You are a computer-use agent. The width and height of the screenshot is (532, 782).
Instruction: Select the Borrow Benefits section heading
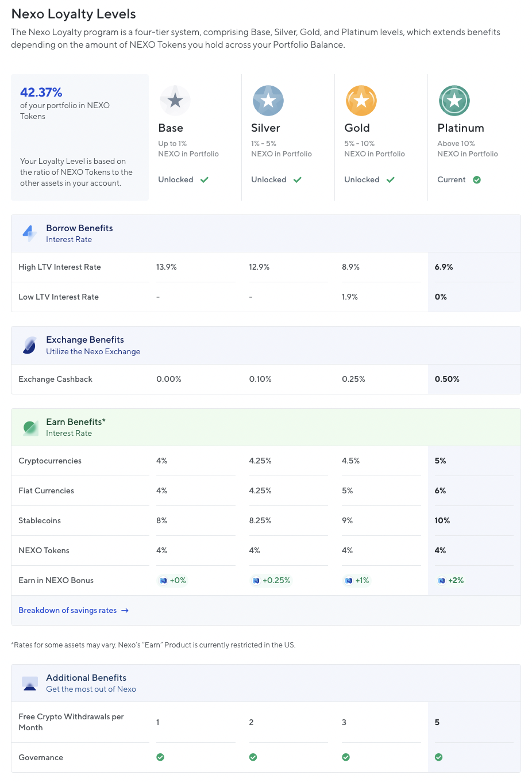(x=79, y=228)
